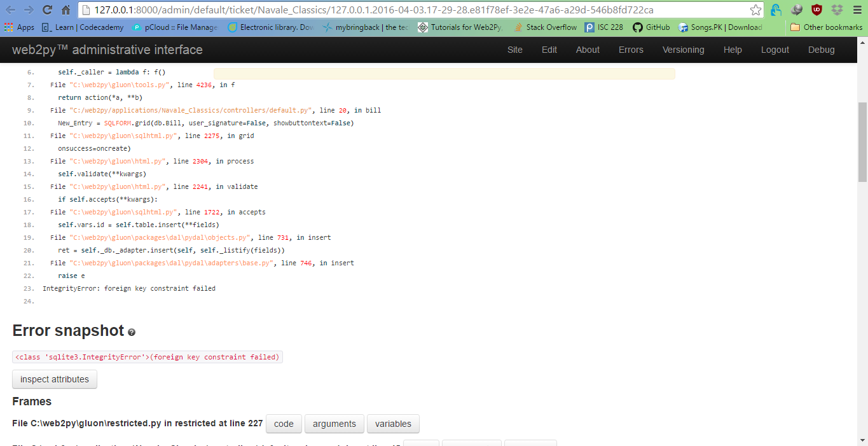The image size is (868, 446).
Task: Open the Help menu item
Action: (x=733, y=50)
